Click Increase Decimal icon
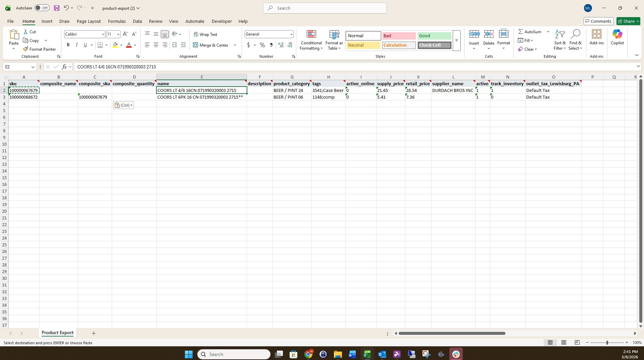The height and width of the screenshot is (360, 644). (281, 45)
